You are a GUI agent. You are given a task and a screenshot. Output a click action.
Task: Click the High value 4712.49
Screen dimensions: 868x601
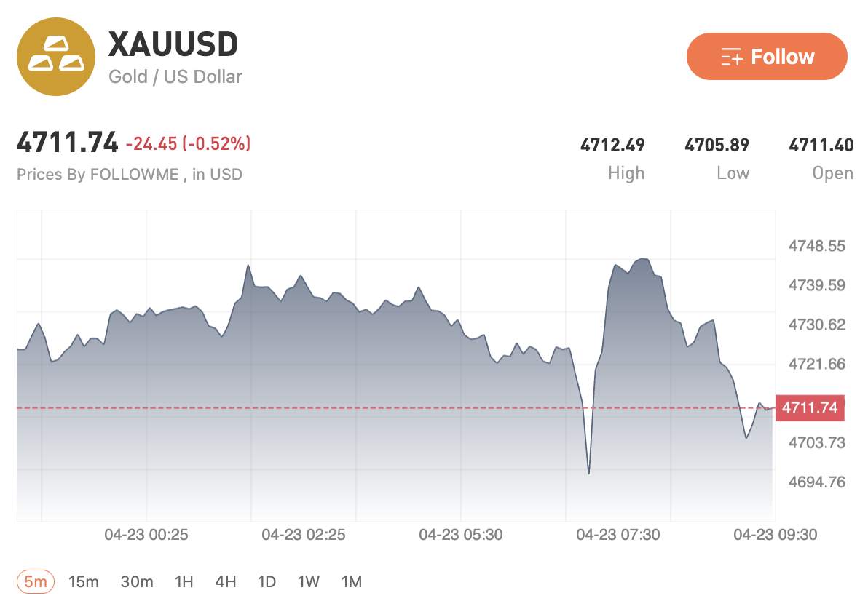613,146
